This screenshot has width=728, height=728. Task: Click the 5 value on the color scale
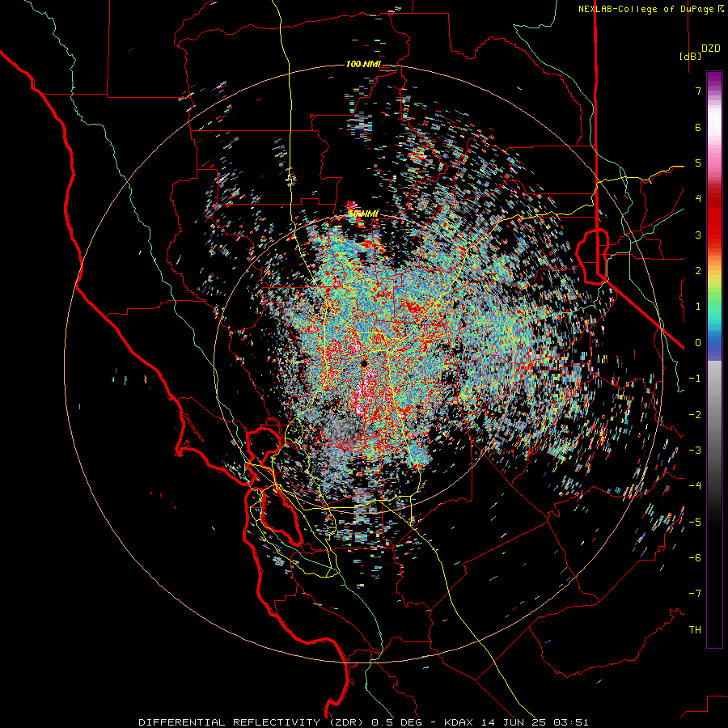click(x=698, y=163)
